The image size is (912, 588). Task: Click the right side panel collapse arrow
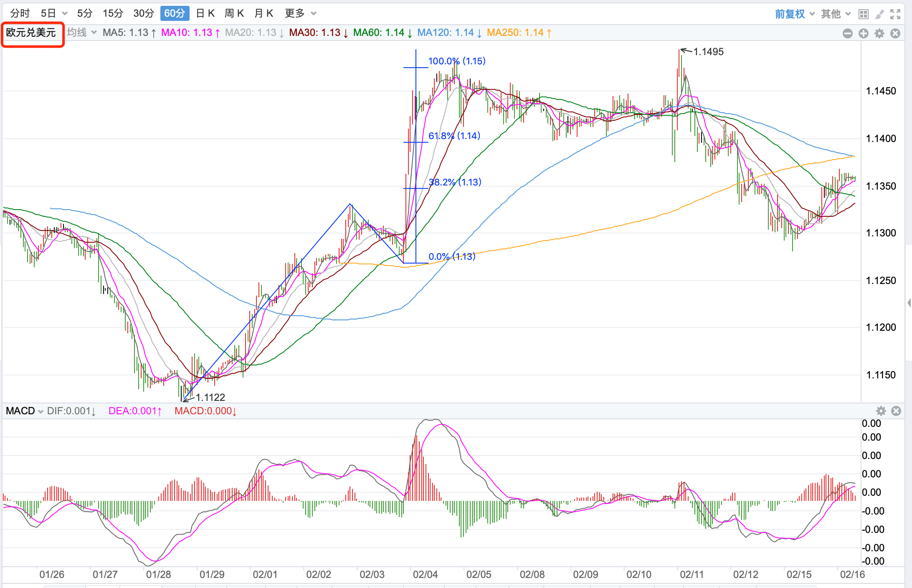point(909,303)
